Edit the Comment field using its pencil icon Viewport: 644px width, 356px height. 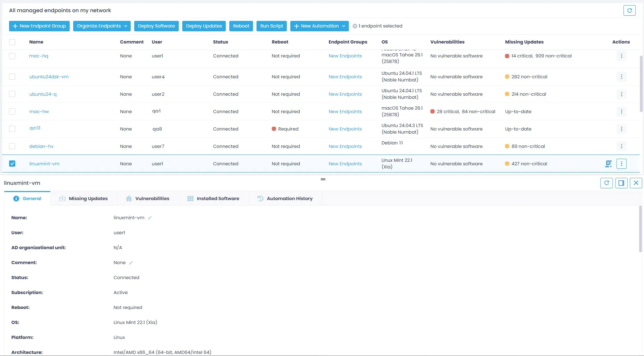click(130, 262)
